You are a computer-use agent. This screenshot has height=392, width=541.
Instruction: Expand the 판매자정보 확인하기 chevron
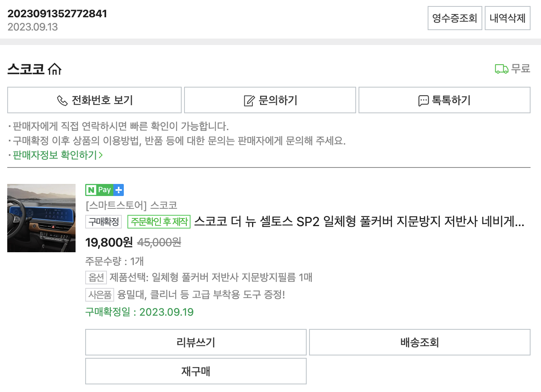(100, 155)
